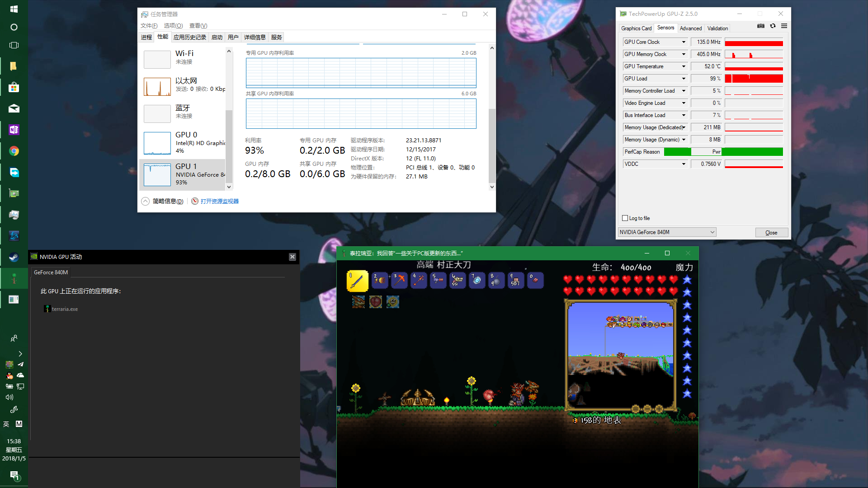Click the GPU-Z screenshot camera icon
This screenshot has height=488, width=868.
[x=761, y=26]
